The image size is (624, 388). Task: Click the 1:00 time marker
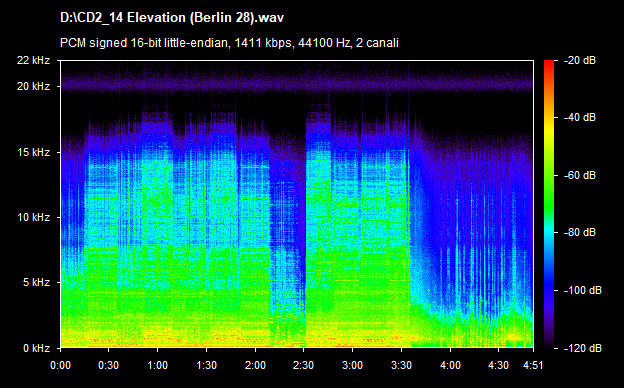[x=158, y=365]
